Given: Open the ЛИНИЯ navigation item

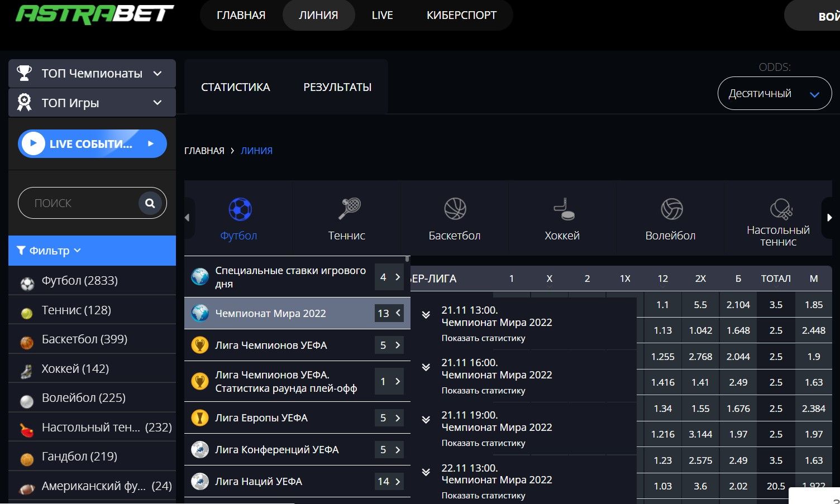Looking at the screenshot, I should tap(318, 15).
